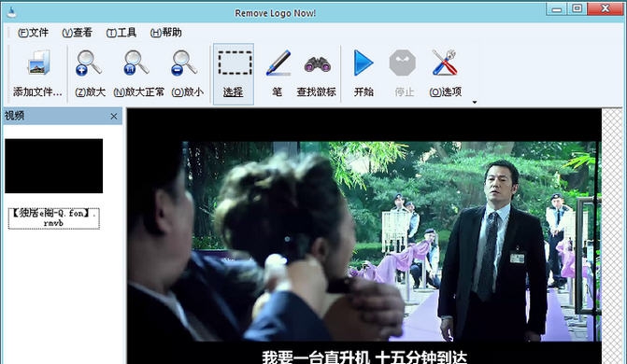Click the Add Files (添加文件) icon
Viewport: 627px width, 364px height.
click(x=38, y=63)
